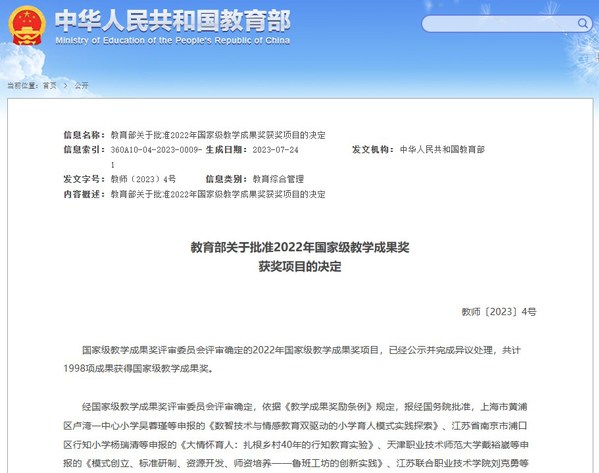Click the index number 360A10-04-2023-0009-
599x473 pixels.
156,150
